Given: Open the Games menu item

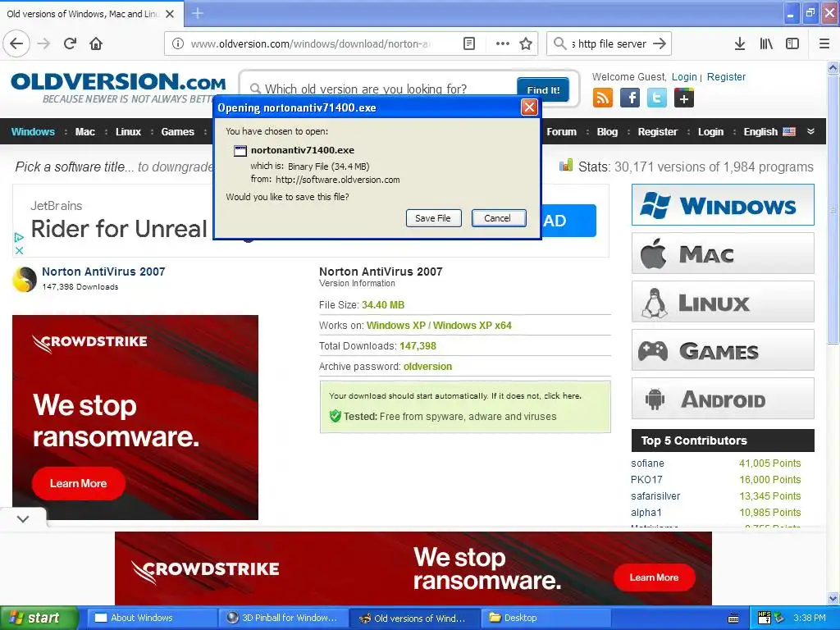Looking at the screenshot, I should [x=178, y=132].
